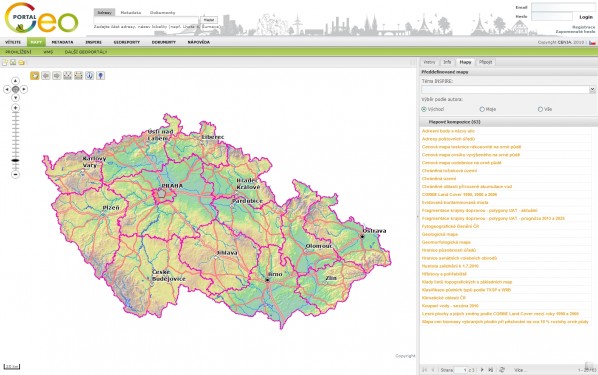
Task: Select the Adresy search tab
Action: click(x=104, y=13)
